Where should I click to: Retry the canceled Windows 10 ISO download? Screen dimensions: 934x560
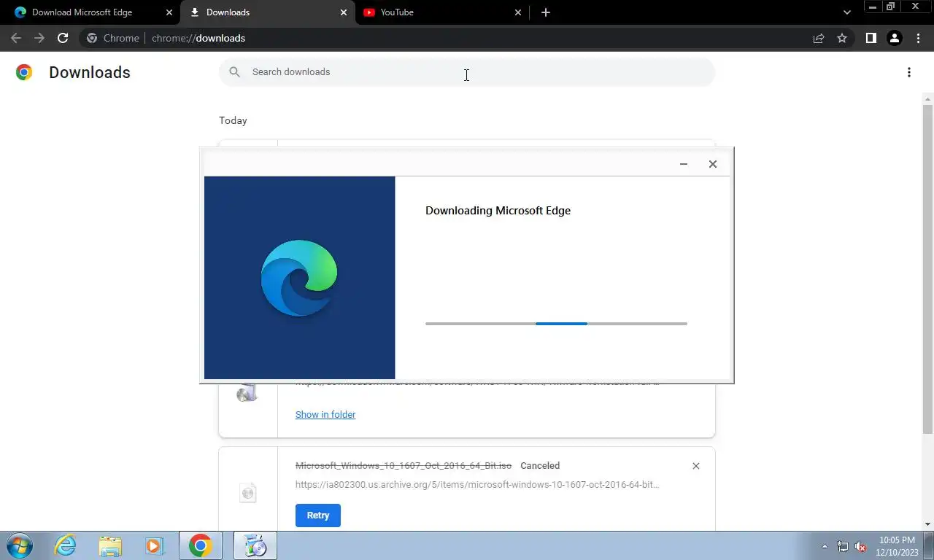coord(318,515)
